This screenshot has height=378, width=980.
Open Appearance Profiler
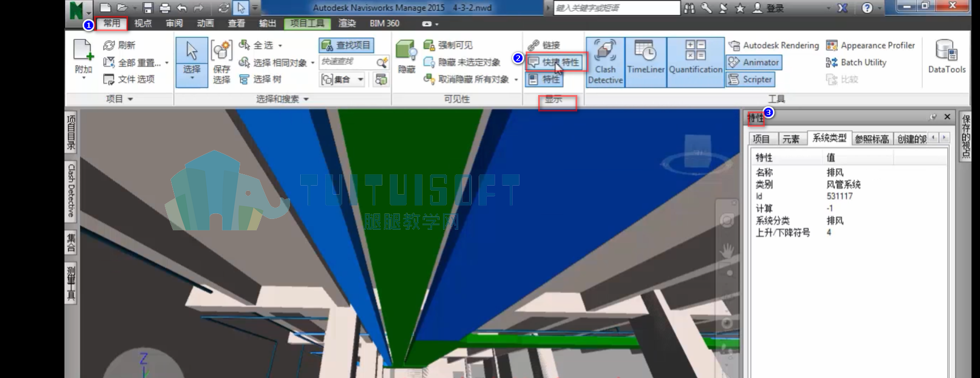871,45
